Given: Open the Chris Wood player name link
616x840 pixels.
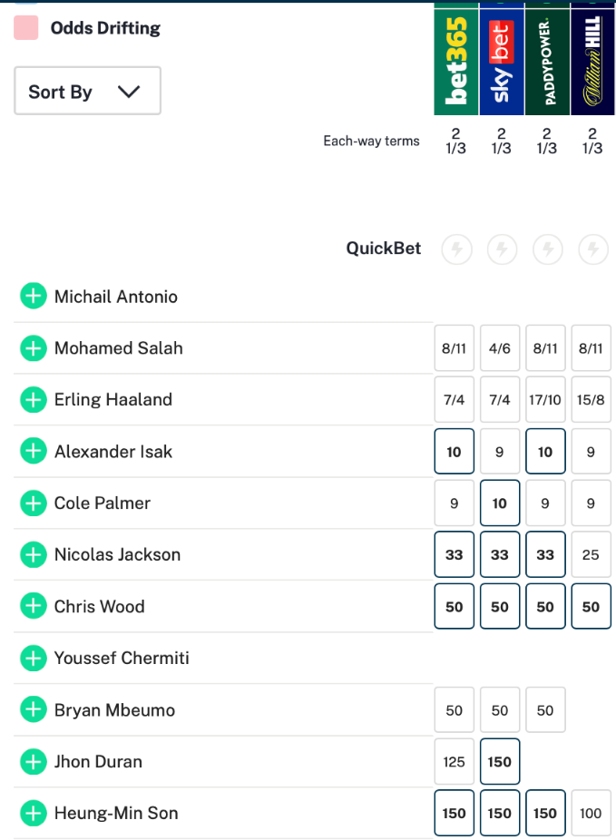Looking at the screenshot, I should click(99, 607).
